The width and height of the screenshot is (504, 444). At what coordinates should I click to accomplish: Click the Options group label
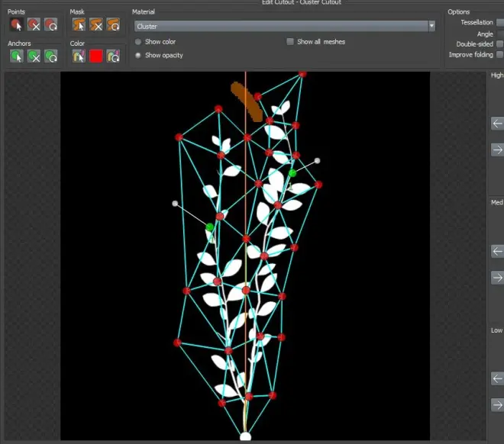(x=459, y=12)
